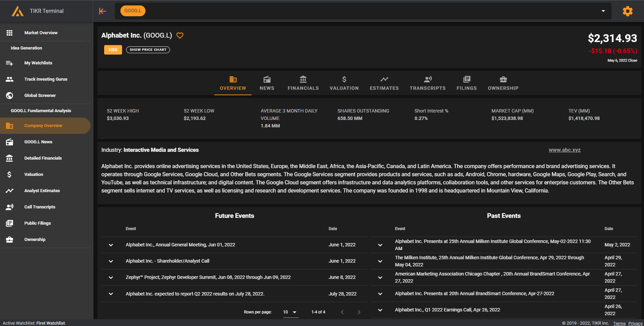The width and height of the screenshot is (644, 326).
Task: Click the Call Transcripts speaker icon in sidebar
Action: [9, 207]
